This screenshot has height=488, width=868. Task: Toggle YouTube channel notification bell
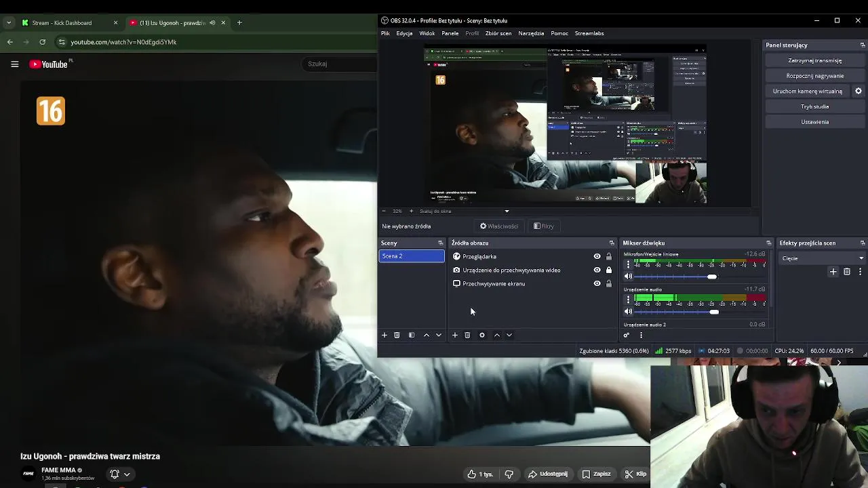(x=115, y=474)
